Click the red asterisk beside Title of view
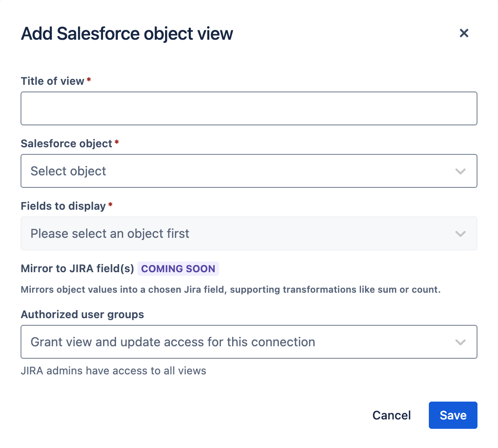 pyautogui.click(x=89, y=80)
